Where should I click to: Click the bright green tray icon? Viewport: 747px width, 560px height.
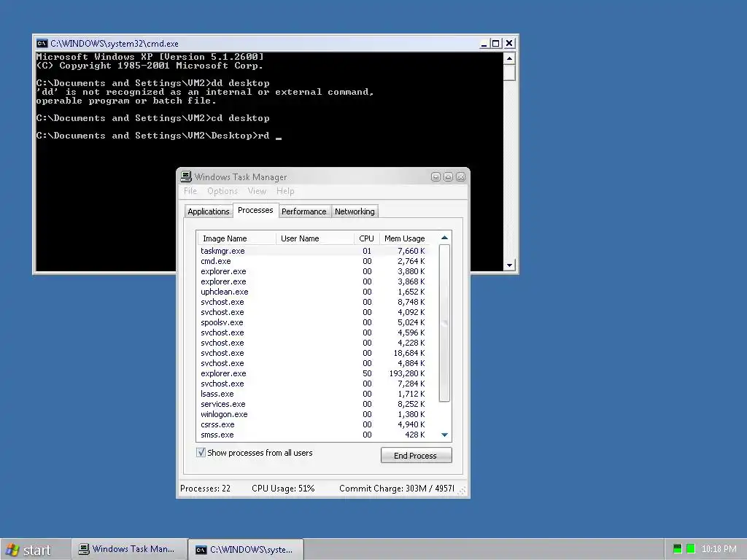(691, 549)
